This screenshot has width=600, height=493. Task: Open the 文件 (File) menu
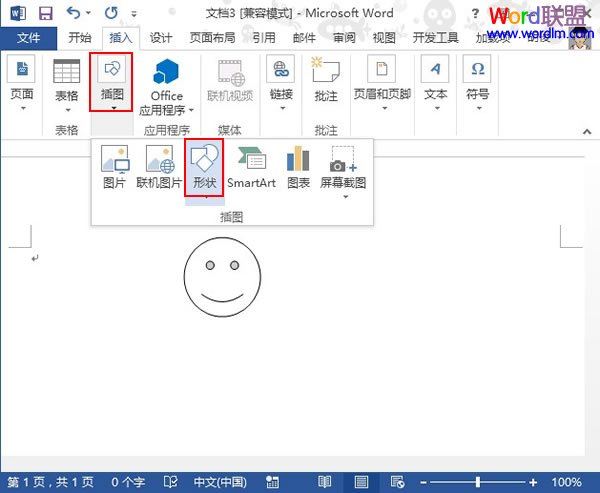pos(29,38)
